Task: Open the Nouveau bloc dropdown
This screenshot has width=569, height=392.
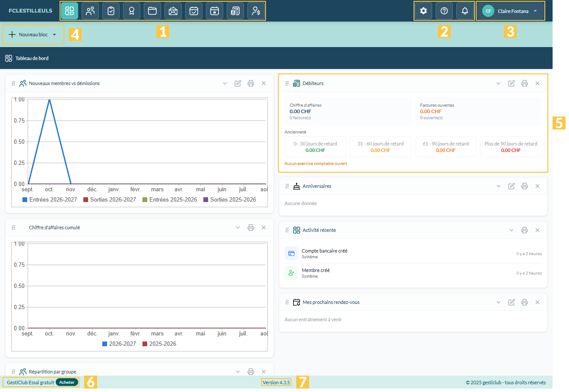Action: [33, 35]
